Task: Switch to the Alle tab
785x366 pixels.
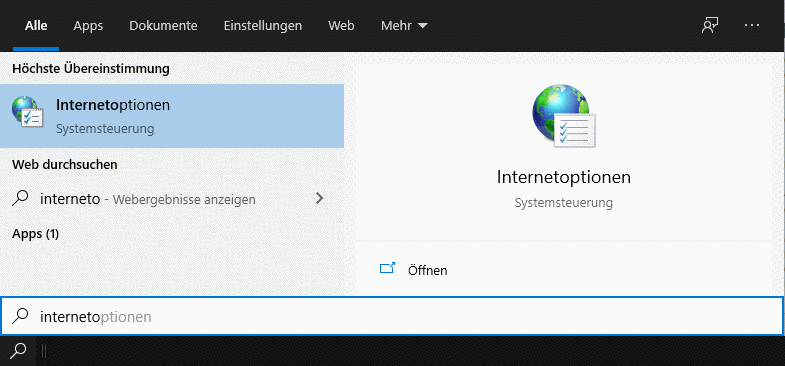Action: tap(36, 26)
